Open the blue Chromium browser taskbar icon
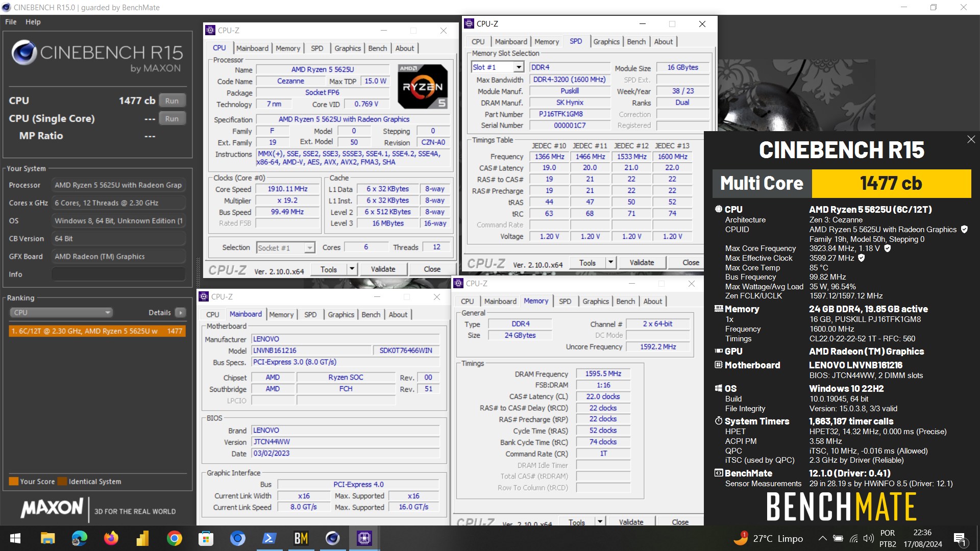The image size is (980, 551). (x=237, y=538)
